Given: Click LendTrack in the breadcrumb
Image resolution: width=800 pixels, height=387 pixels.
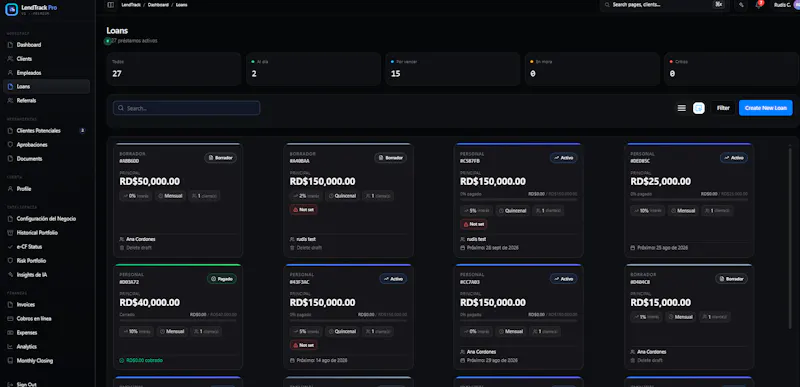Looking at the screenshot, I should click(x=132, y=5).
